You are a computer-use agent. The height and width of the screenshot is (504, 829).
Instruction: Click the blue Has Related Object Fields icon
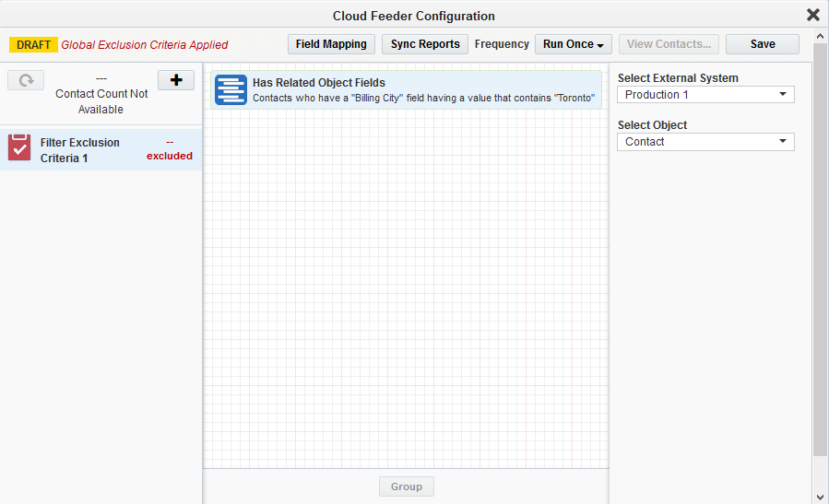click(231, 89)
